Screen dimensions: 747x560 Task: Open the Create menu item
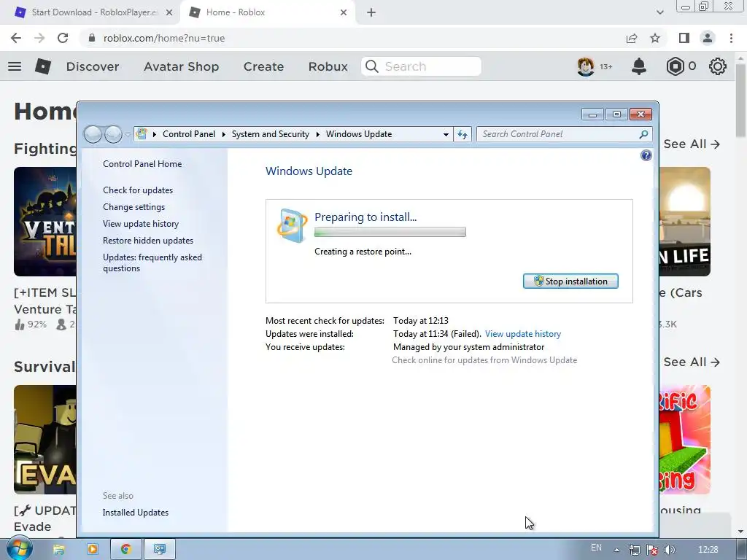pyautogui.click(x=263, y=66)
